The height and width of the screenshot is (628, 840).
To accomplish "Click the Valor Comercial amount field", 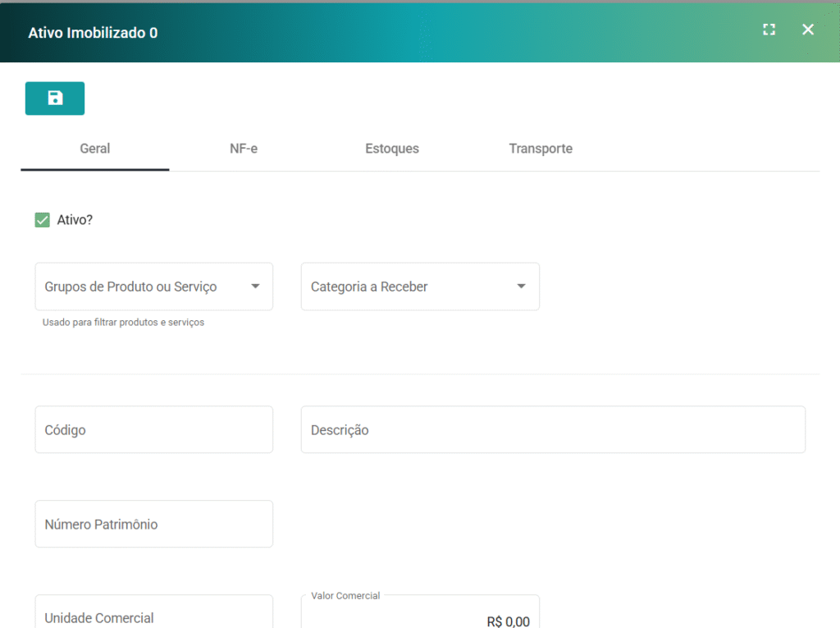I will pyautogui.click(x=420, y=617).
